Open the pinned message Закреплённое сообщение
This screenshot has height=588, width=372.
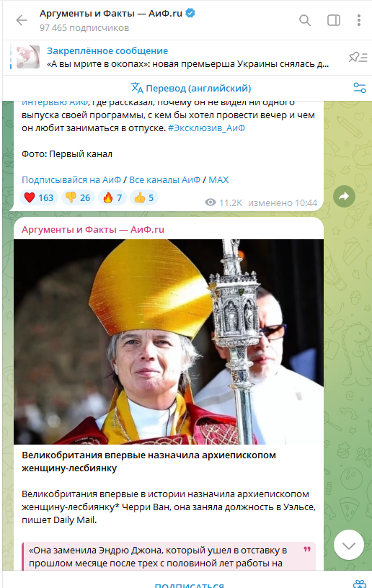(169, 58)
